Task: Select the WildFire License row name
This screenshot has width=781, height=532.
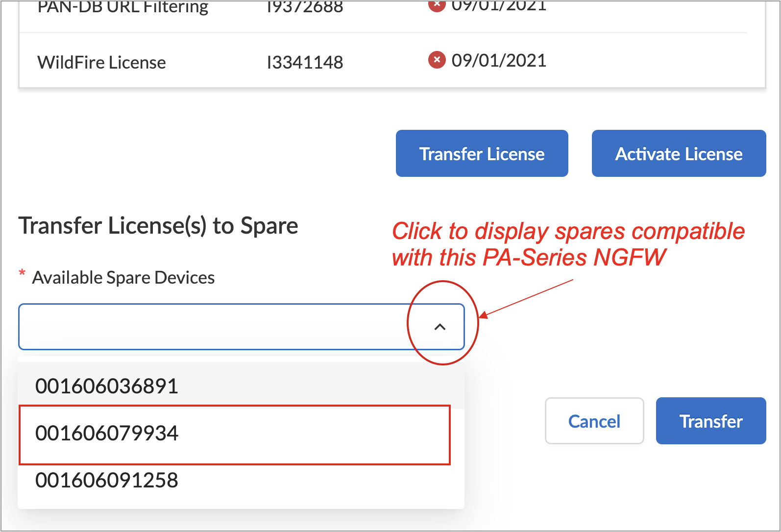Action: 102,63
